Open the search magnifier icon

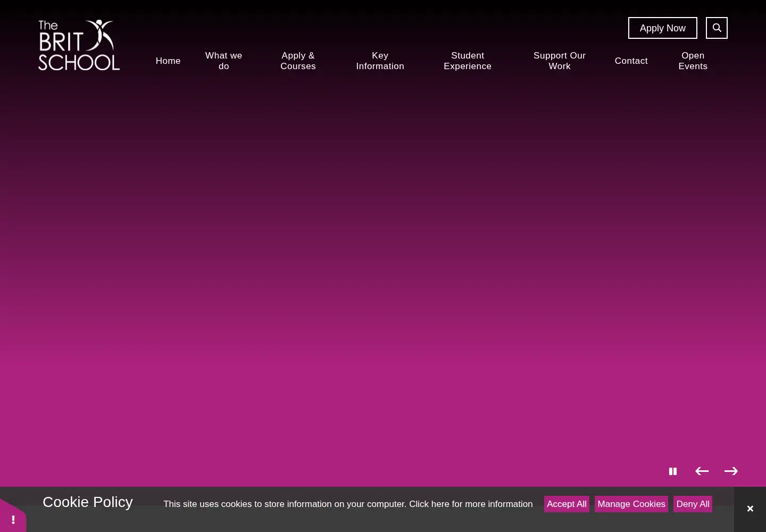pos(717,28)
